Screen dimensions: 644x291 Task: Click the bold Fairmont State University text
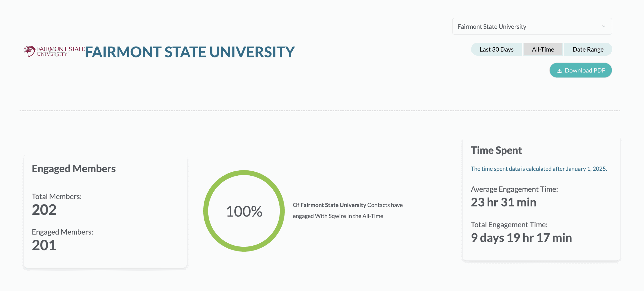point(333,205)
